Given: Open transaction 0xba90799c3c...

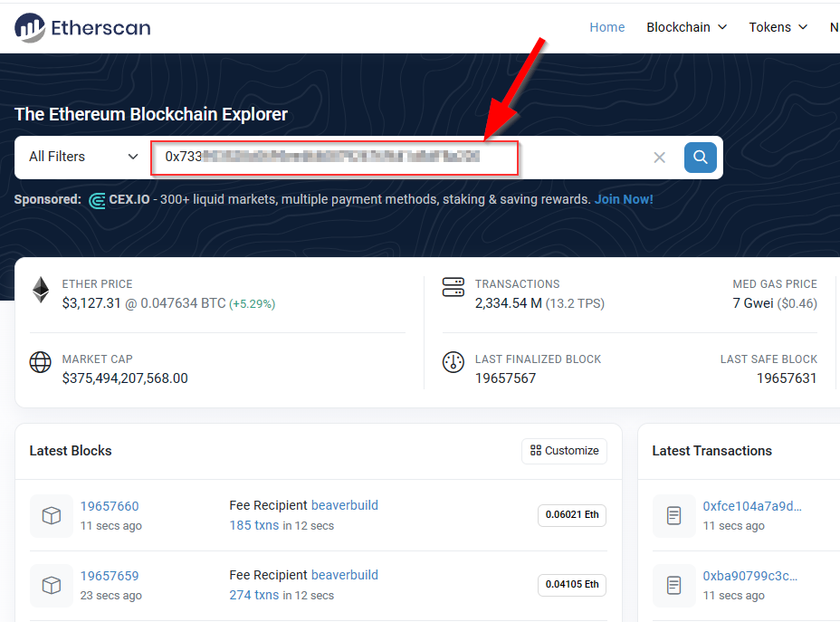Looking at the screenshot, I should [x=750, y=576].
